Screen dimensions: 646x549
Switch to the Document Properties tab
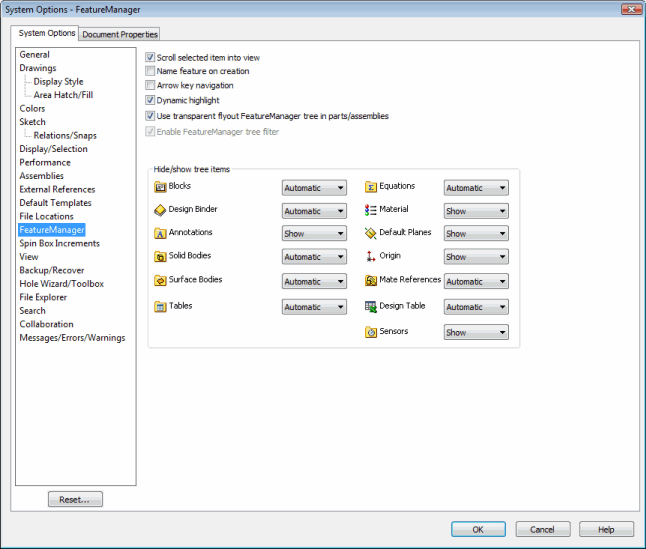(x=119, y=34)
